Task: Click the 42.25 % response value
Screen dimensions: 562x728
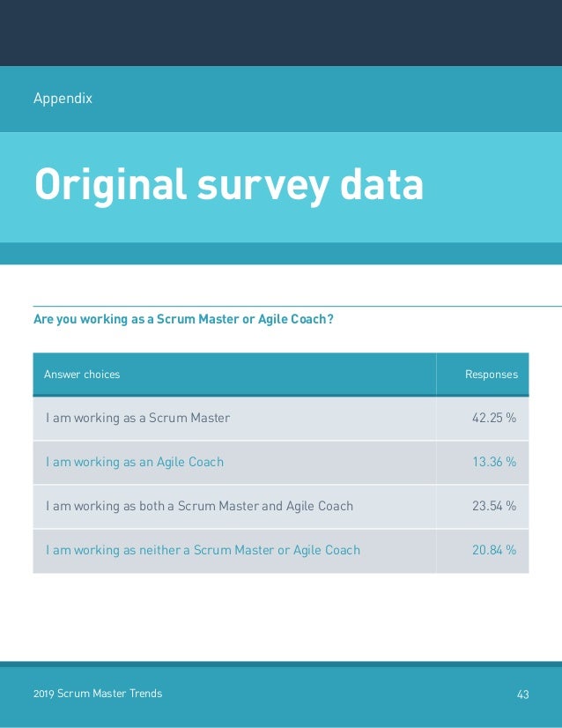Action: point(493,418)
